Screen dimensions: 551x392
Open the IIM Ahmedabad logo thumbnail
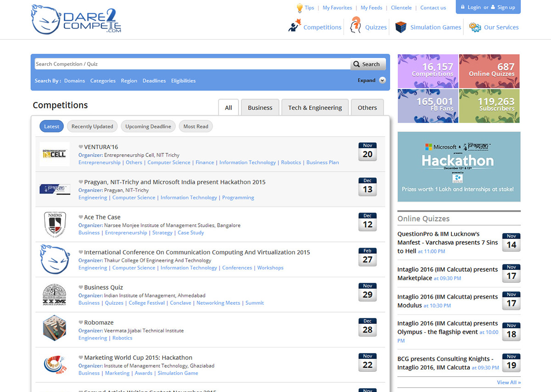click(55, 295)
